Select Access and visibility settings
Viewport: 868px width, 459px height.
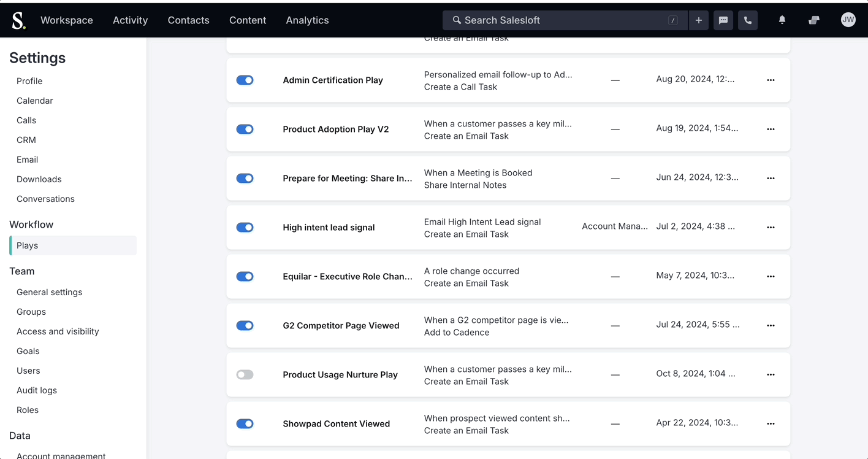pyautogui.click(x=58, y=331)
